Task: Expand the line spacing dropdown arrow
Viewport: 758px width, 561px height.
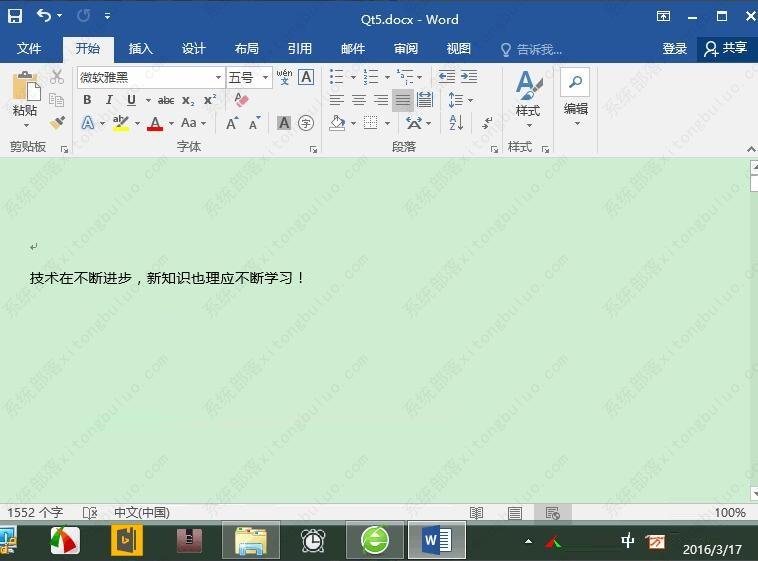Action: (470, 100)
